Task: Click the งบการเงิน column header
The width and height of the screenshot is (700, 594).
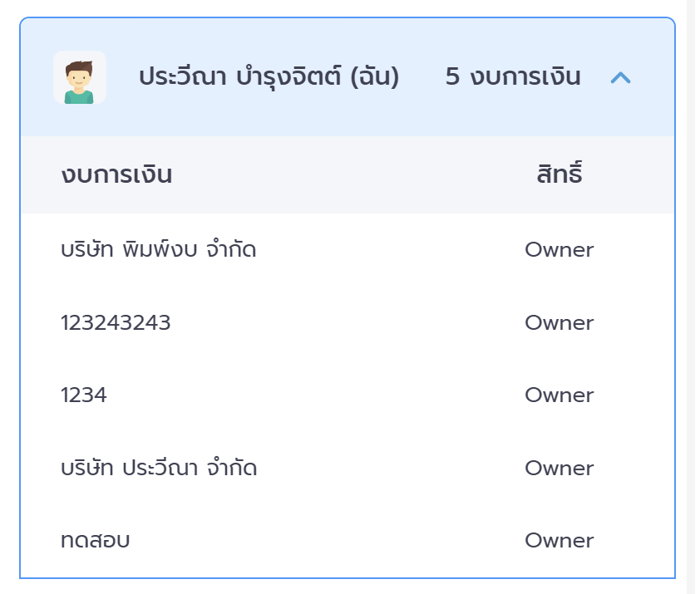Action: point(116,175)
